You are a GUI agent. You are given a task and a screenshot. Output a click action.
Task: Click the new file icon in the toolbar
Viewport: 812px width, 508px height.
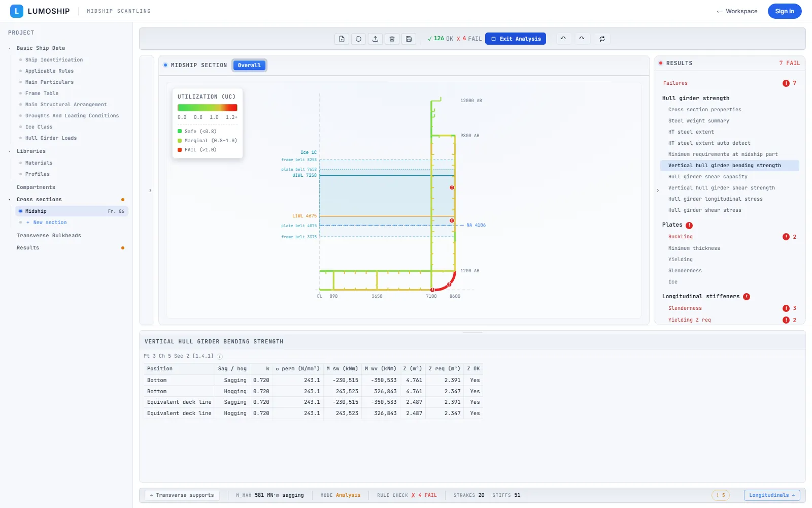(342, 39)
